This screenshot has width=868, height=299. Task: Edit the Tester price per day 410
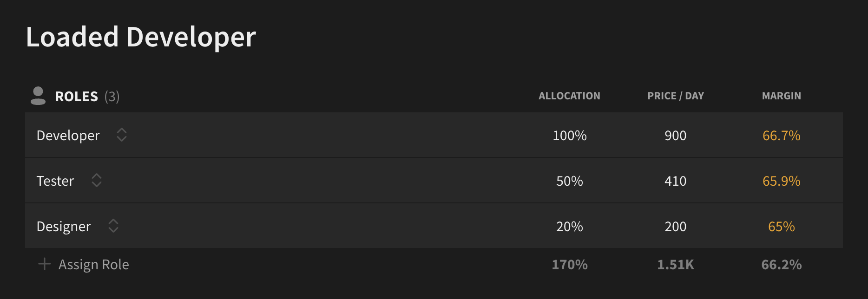(676, 181)
